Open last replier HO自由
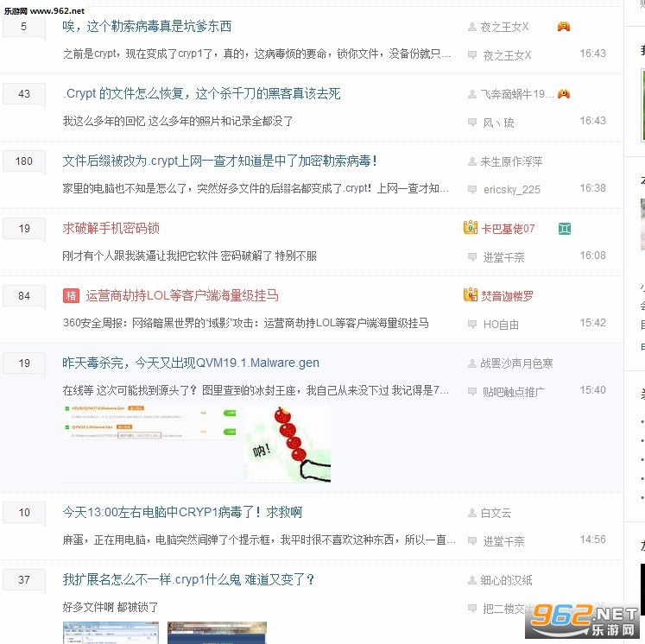645x644 pixels. coord(501,325)
